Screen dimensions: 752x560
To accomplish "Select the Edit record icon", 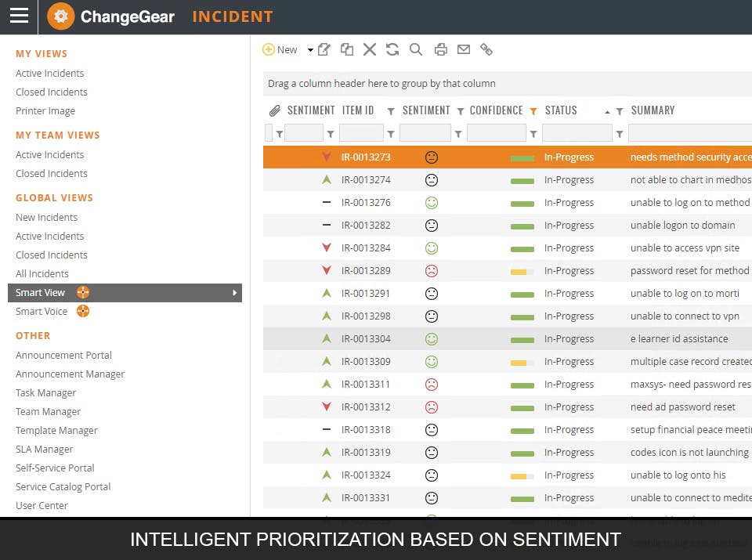I will pos(324,49).
